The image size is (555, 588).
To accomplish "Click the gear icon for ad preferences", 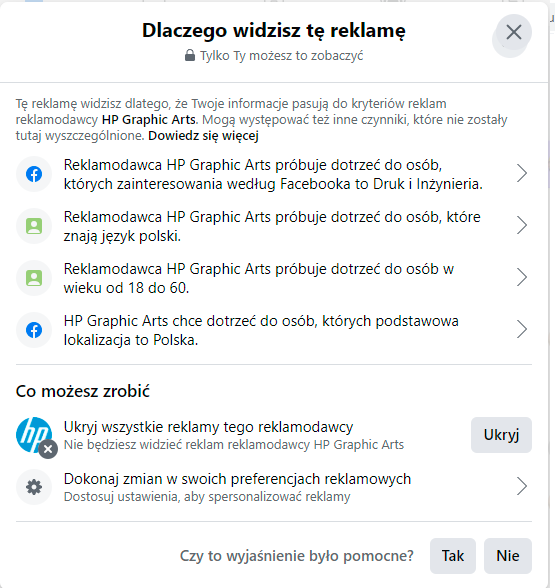I will coord(34,487).
